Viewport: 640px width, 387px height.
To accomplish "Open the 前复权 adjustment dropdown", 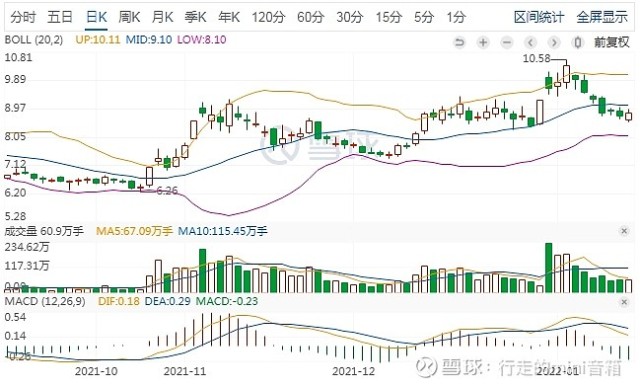I will 612,42.
